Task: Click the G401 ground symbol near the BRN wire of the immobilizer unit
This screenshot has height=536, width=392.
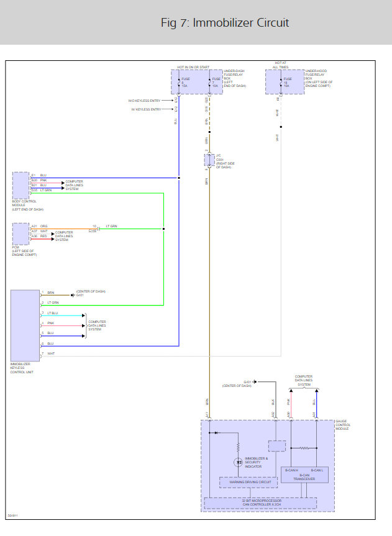Action: (x=72, y=295)
